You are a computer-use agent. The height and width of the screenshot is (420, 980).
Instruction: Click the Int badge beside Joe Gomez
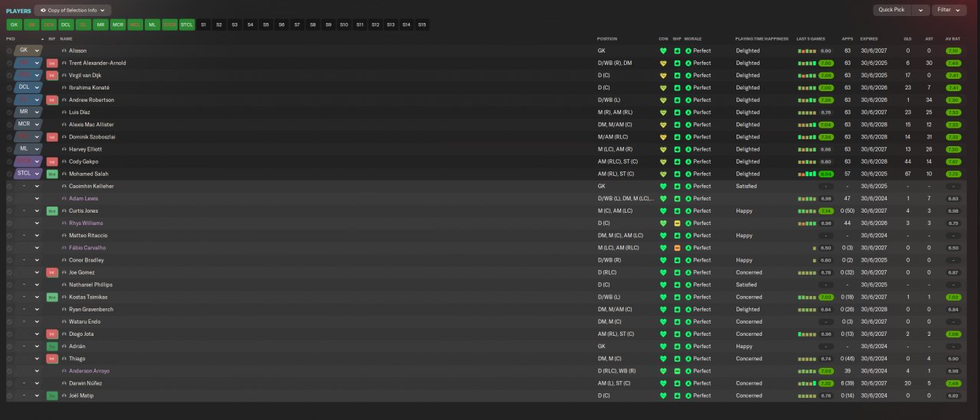point(52,272)
